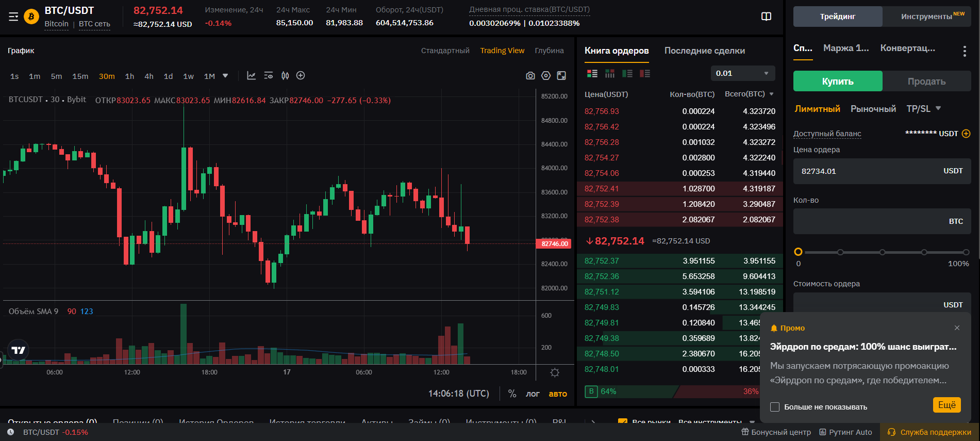980x441 pixels.
Task: Click the B buy ratio indicator
Action: pos(591,391)
